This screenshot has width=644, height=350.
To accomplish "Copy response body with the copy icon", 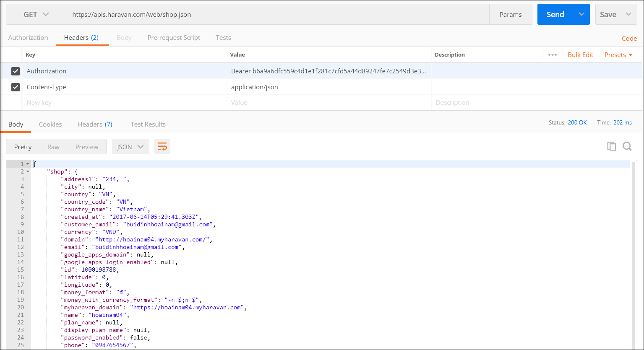I will coord(611,146).
